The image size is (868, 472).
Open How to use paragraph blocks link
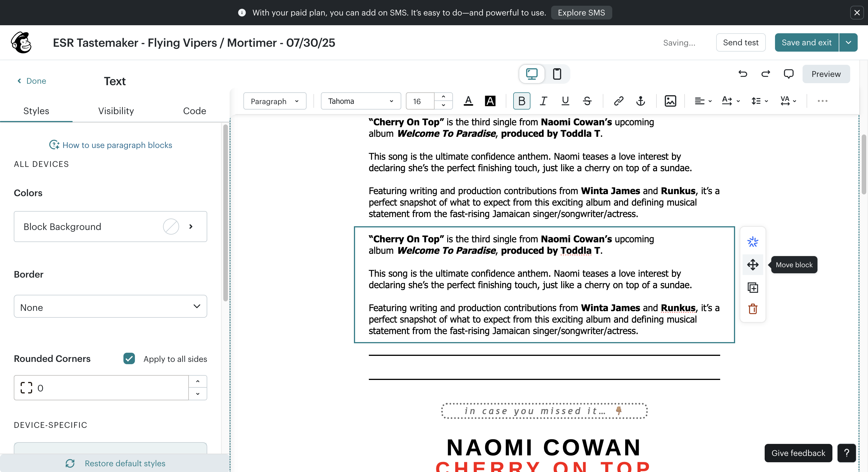(117, 145)
